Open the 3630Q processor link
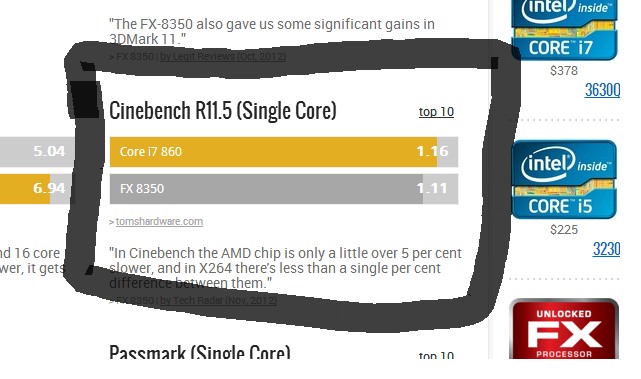This screenshot has width=641, height=379. point(603,90)
